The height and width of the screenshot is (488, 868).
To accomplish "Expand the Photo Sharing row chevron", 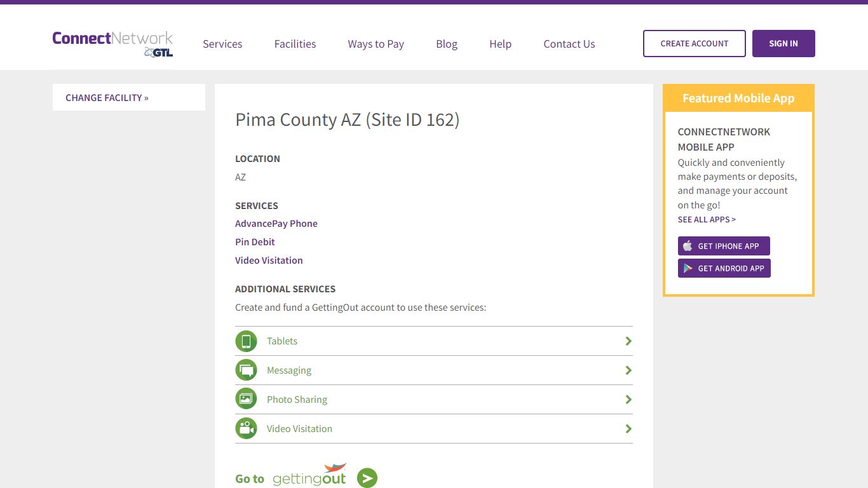I will coord(628,400).
